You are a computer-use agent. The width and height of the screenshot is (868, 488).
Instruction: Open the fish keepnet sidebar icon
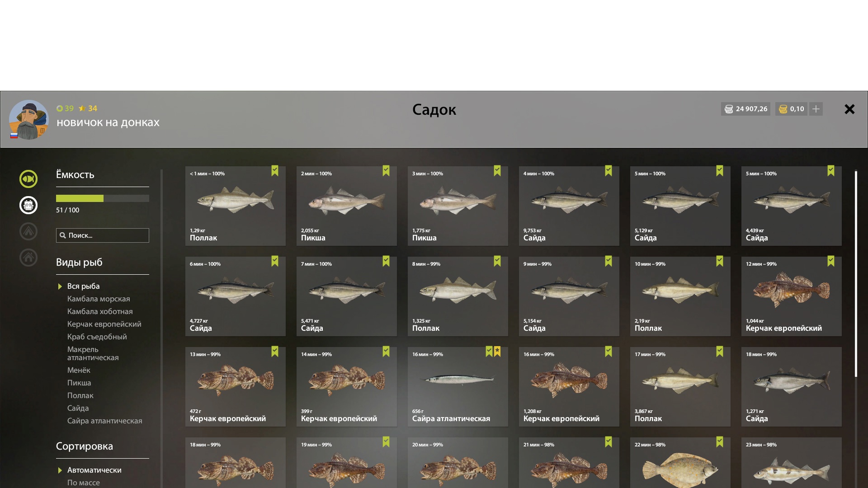[x=28, y=179]
